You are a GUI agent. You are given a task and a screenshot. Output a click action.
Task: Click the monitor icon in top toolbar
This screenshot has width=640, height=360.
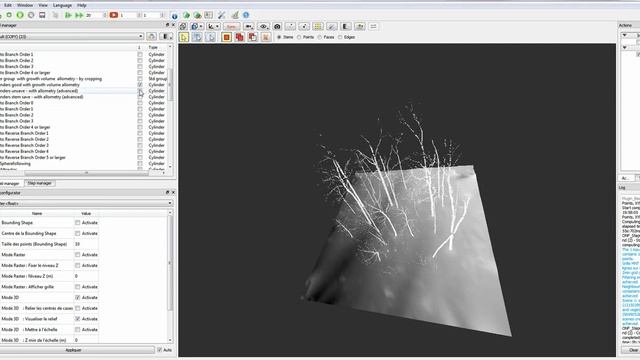(x=42, y=15)
